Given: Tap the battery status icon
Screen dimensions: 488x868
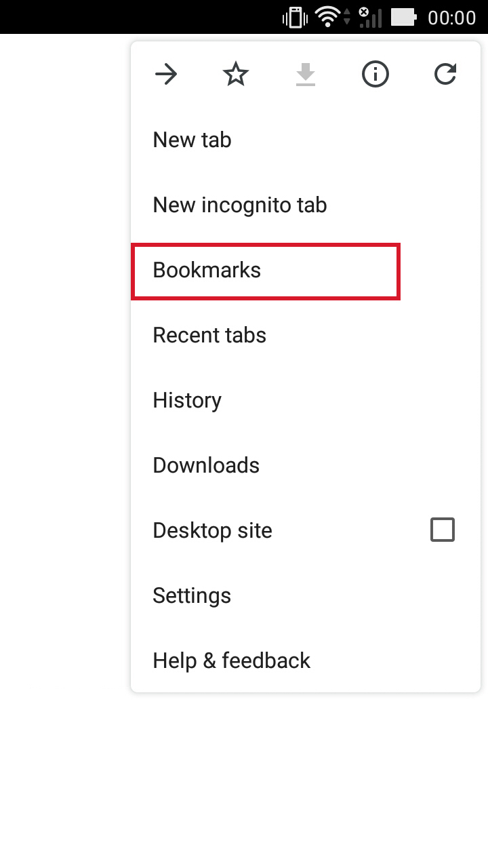Looking at the screenshot, I should pyautogui.click(x=403, y=17).
